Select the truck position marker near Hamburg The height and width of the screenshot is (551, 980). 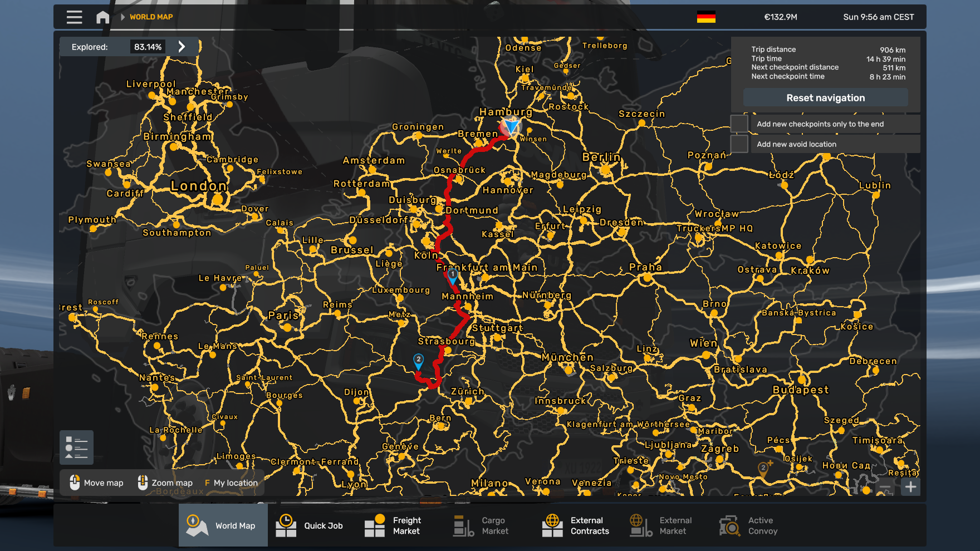coord(511,126)
